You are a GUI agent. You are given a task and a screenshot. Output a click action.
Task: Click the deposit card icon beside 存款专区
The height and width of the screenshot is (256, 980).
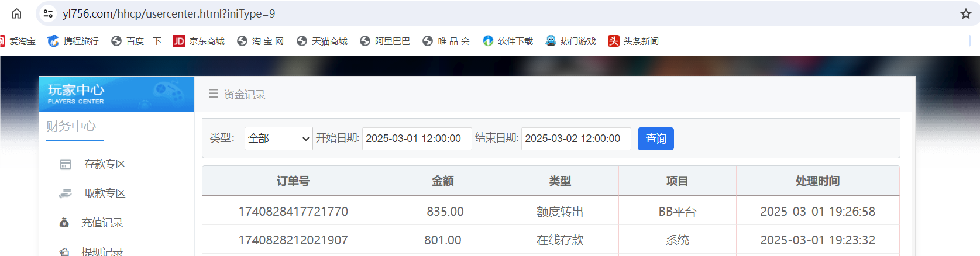[x=66, y=165]
